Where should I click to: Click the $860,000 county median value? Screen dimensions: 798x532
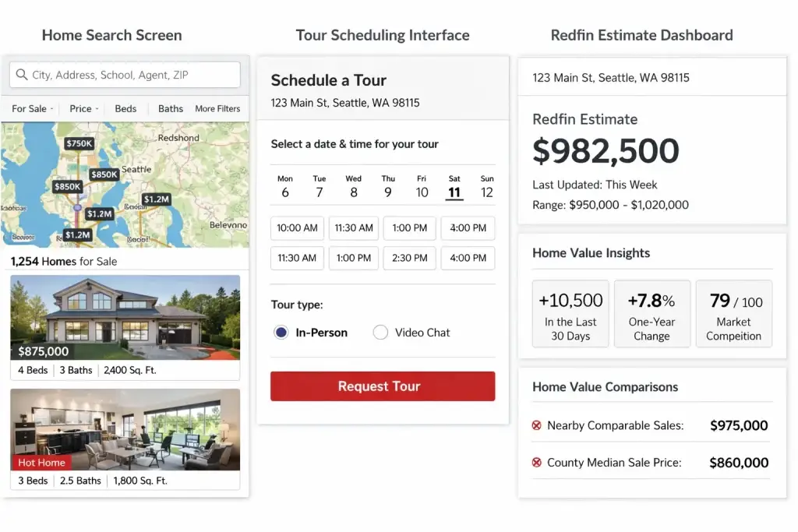click(x=739, y=463)
